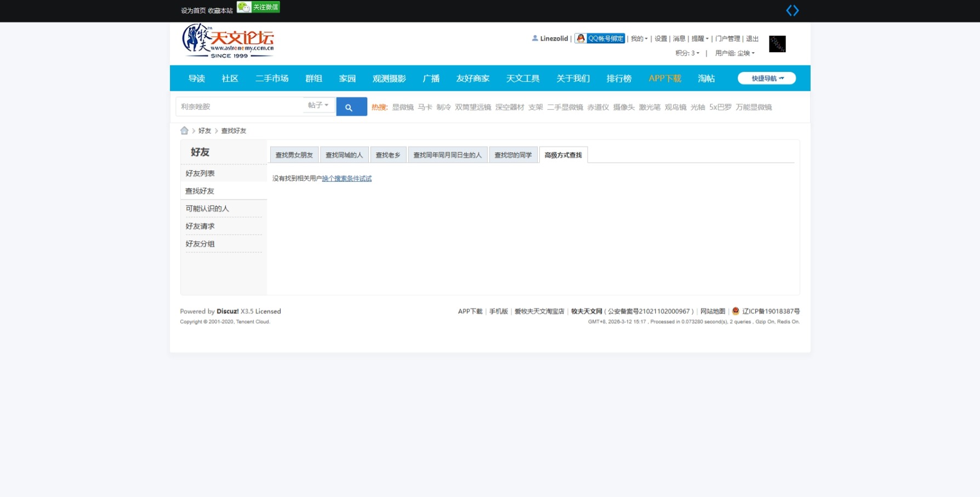Open the 帖子 search type dropdown
The image size is (980, 497).
click(x=319, y=105)
